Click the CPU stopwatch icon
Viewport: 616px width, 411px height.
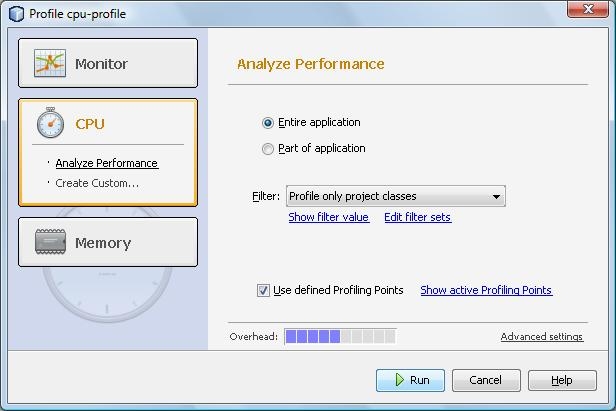coord(50,123)
